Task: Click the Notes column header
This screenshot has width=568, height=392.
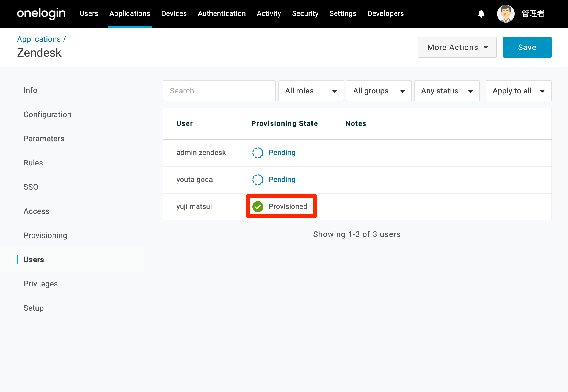Action: [355, 123]
